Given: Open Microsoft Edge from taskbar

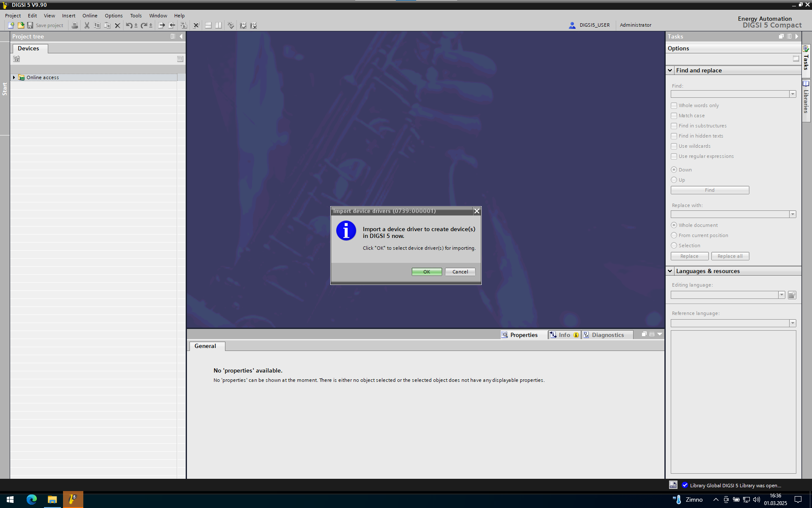Looking at the screenshot, I should pos(32,500).
